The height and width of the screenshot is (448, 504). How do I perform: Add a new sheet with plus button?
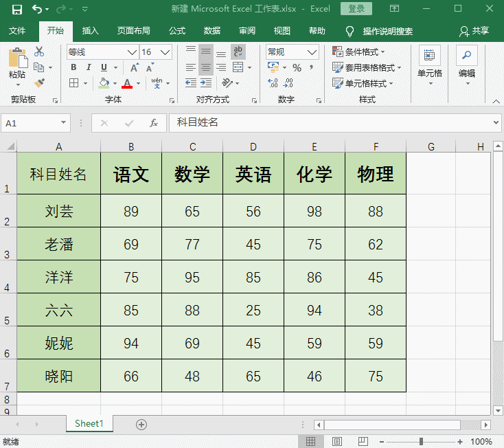[x=141, y=425]
